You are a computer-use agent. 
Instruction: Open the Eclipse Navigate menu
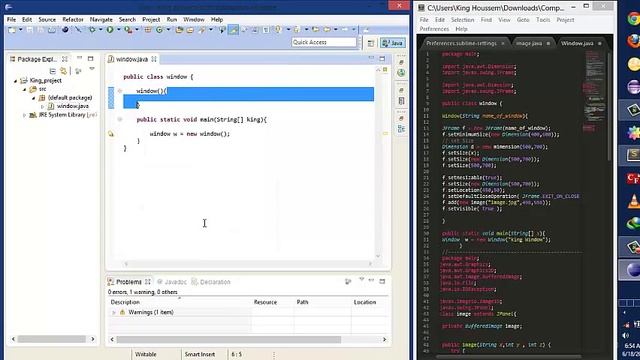pyautogui.click(x=101, y=20)
